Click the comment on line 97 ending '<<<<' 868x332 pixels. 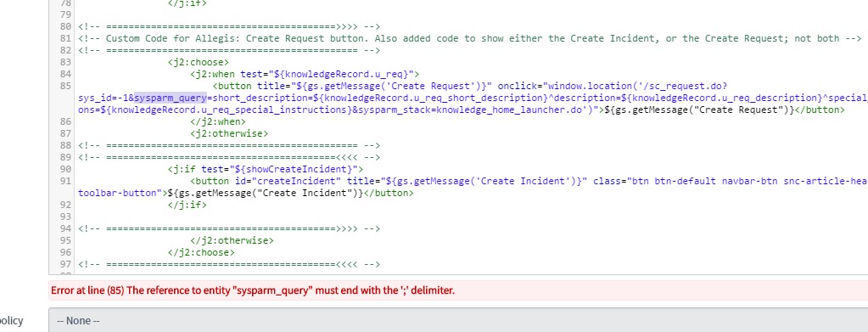[229, 264]
